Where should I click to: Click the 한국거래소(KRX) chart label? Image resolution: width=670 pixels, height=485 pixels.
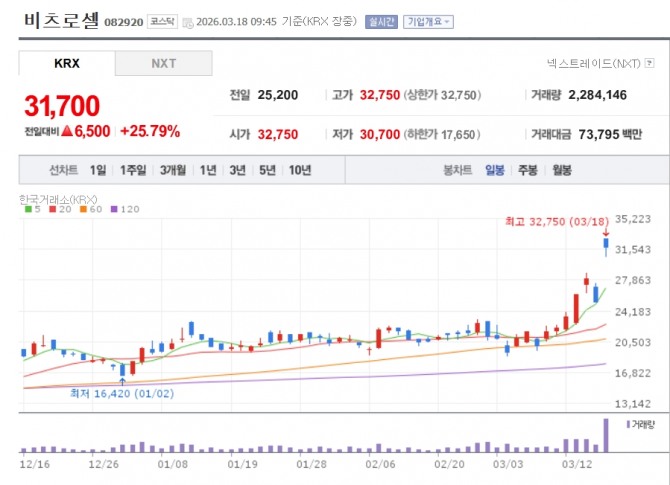coord(58,199)
